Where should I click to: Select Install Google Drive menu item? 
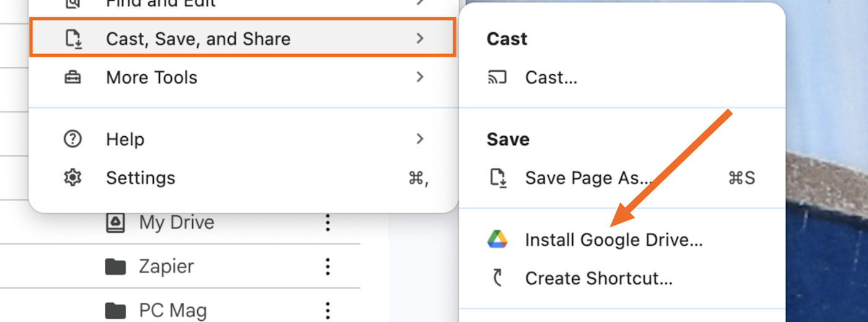pos(614,240)
